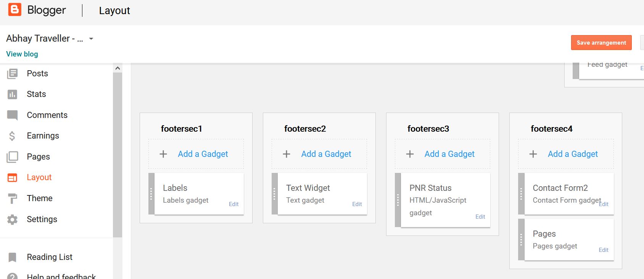Click the Earnings dollar icon
The height and width of the screenshot is (279, 644).
coord(12,136)
